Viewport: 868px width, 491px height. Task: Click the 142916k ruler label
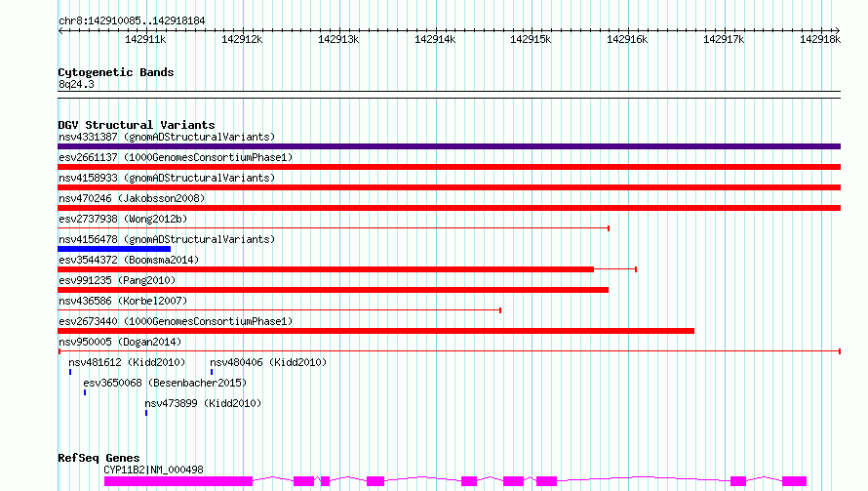[627, 39]
